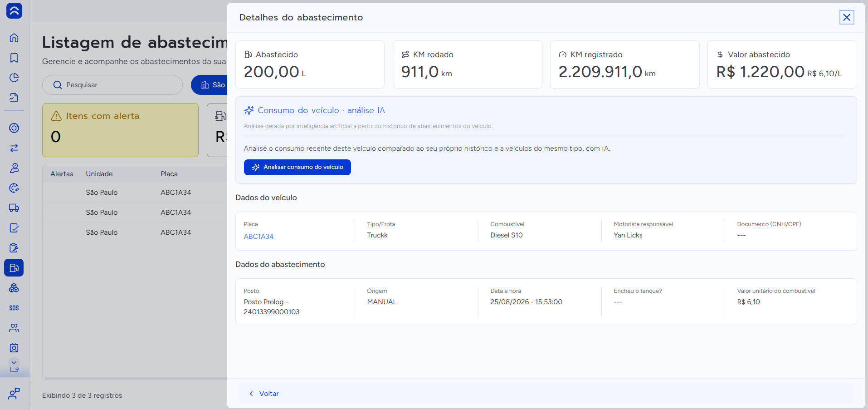The height and width of the screenshot is (410, 868).
Task: Open the ID badge icon in sidebar
Action: click(x=14, y=348)
